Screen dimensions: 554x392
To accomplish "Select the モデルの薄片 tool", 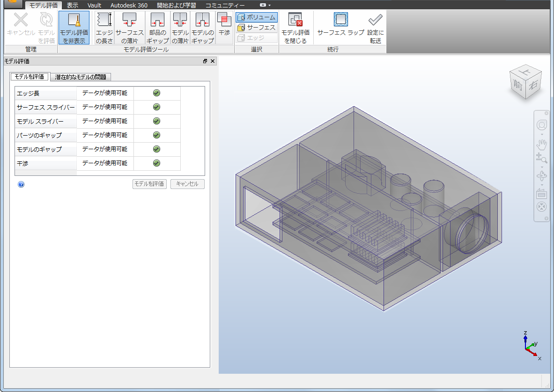I will pos(180,28).
